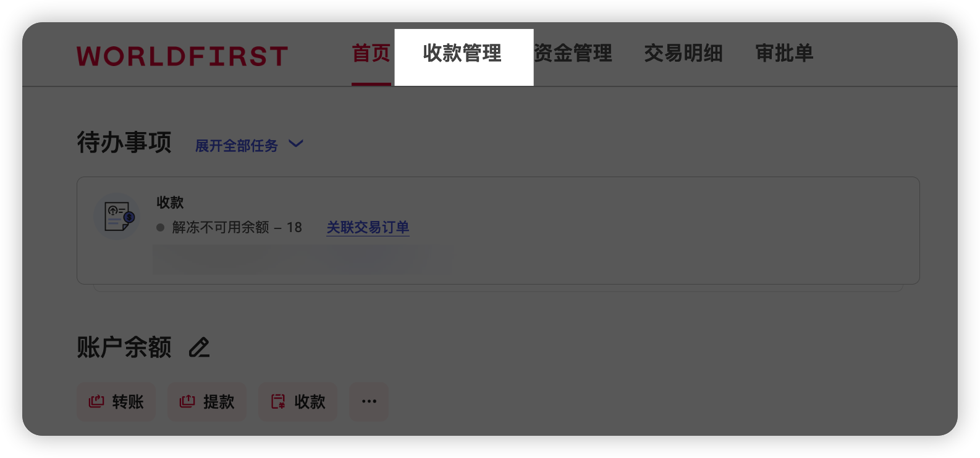This screenshot has height=458, width=980.
Task: Click the 收款 task document icon
Action: [x=119, y=217]
